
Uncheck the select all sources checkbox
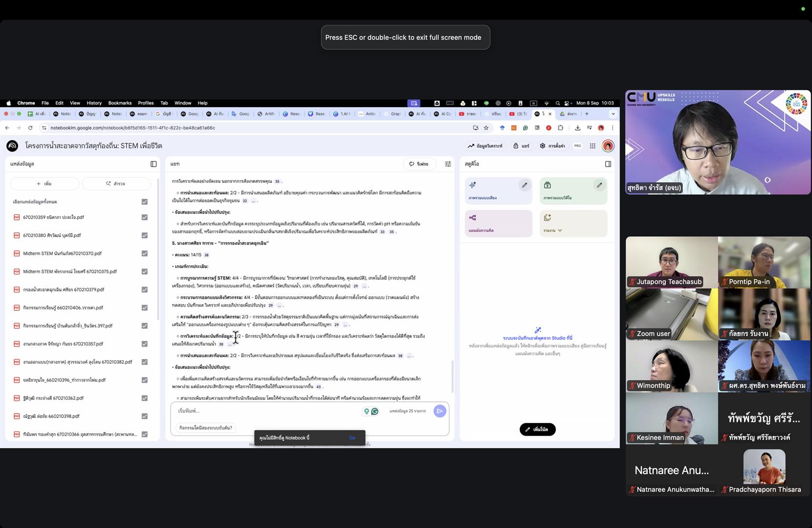(145, 201)
